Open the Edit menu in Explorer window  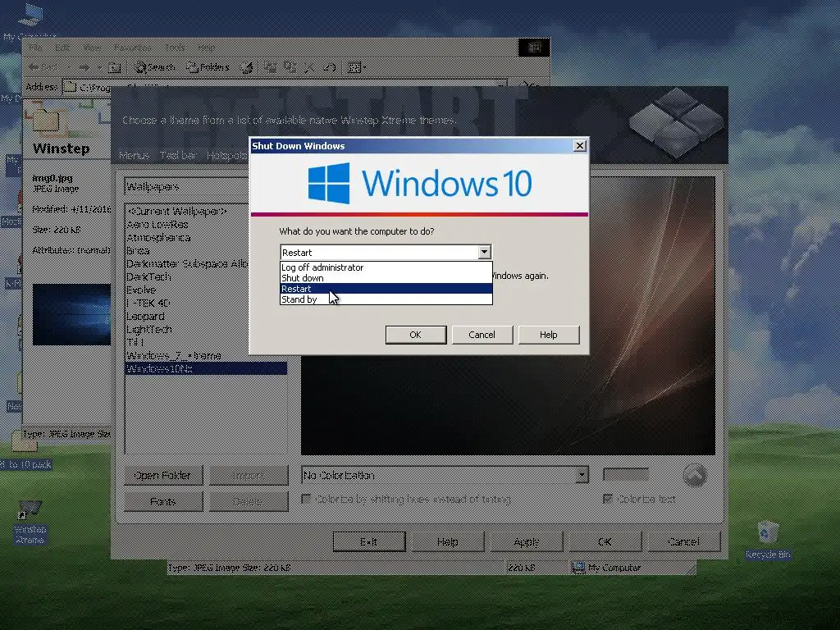coord(62,48)
